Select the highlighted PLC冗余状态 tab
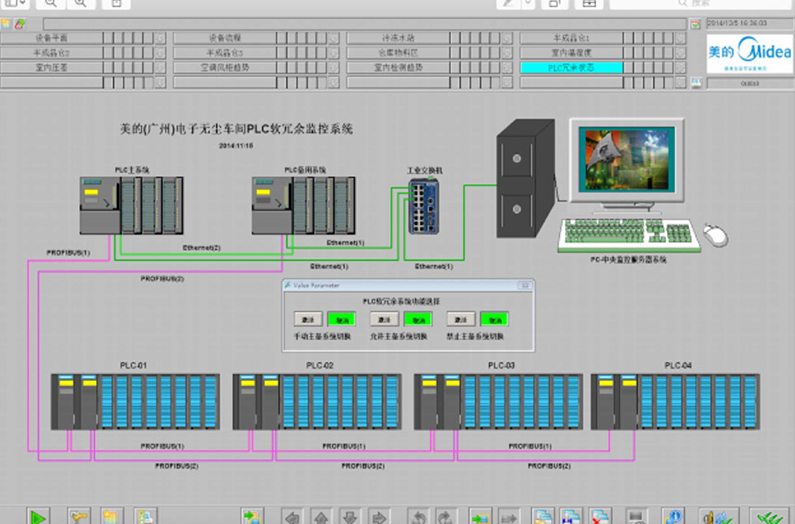Screen dimensions: 795x524 point(571,68)
